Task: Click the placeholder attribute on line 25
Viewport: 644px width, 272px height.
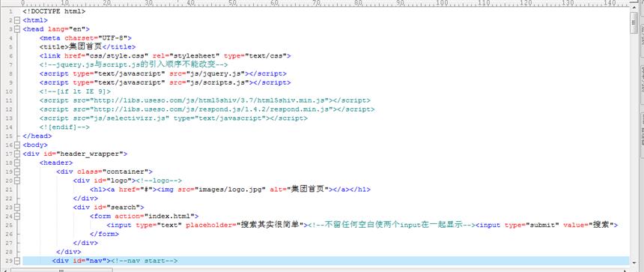Action: pos(244,225)
